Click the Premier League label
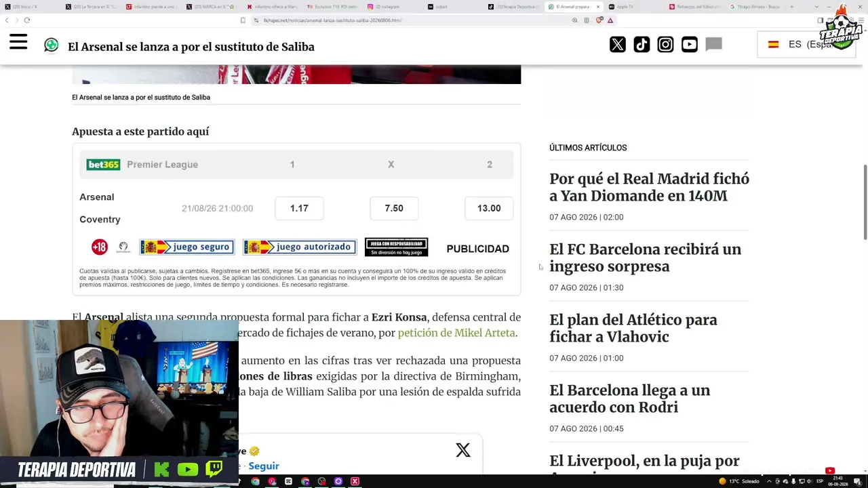The image size is (868, 488). (x=162, y=165)
